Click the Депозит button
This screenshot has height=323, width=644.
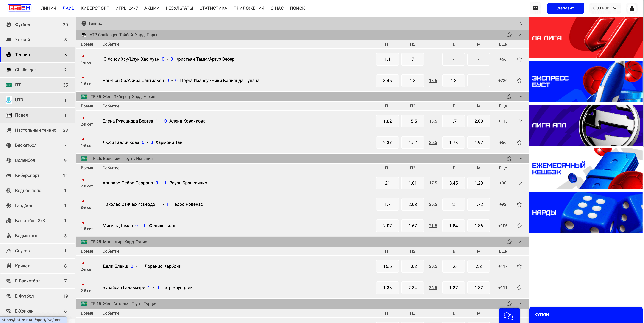click(565, 8)
